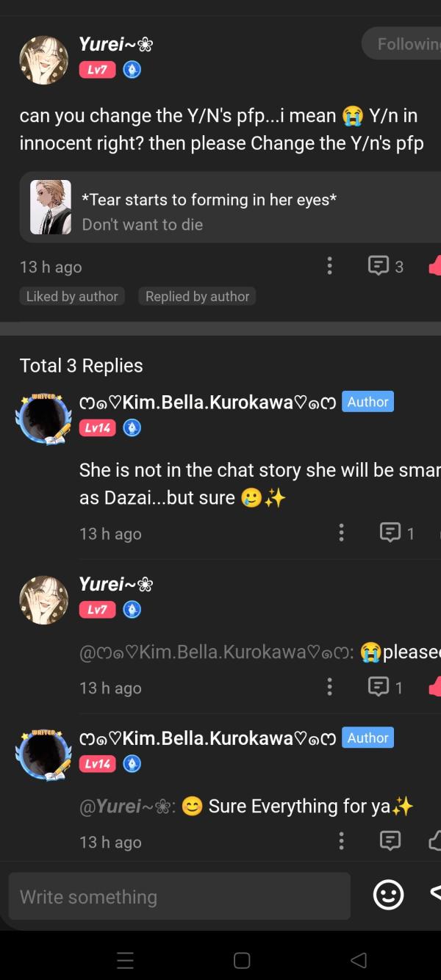Open the three-dot menu on Yurei's comment
This screenshot has width=441, height=980.
[330, 266]
